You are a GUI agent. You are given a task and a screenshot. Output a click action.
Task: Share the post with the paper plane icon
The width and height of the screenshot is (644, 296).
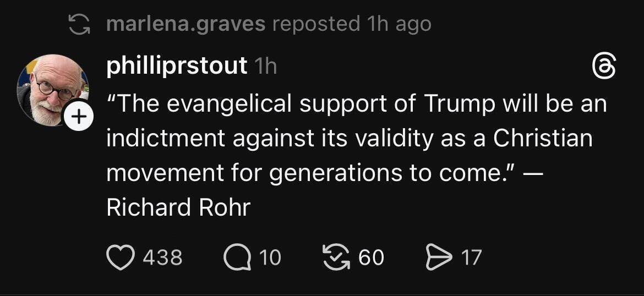pyautogui.click(x=437, y=257)
